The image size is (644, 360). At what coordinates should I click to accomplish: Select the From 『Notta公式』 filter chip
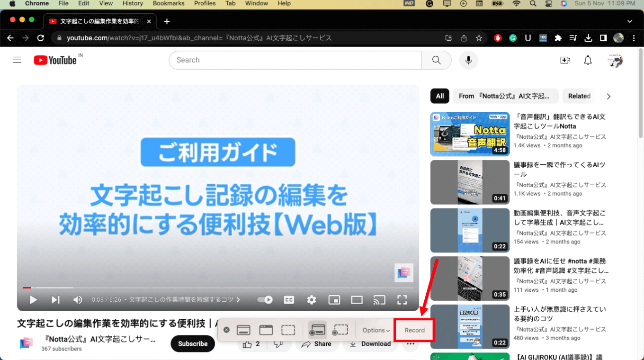506,96
